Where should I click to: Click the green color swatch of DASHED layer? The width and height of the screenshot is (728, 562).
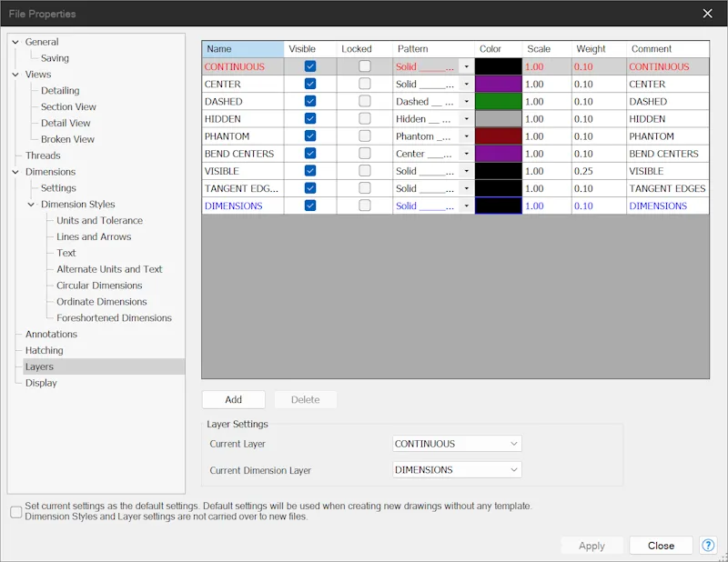pos(498,101)
